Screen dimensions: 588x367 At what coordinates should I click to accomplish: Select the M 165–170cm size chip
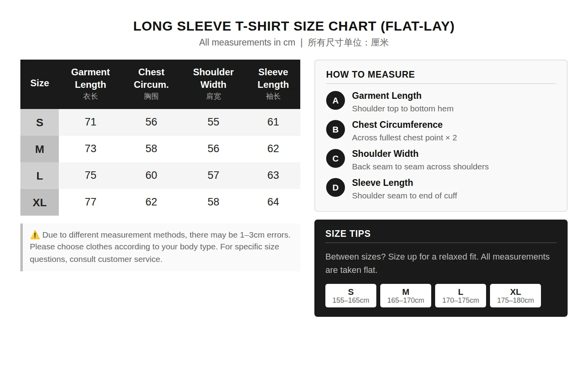point(406,296)
